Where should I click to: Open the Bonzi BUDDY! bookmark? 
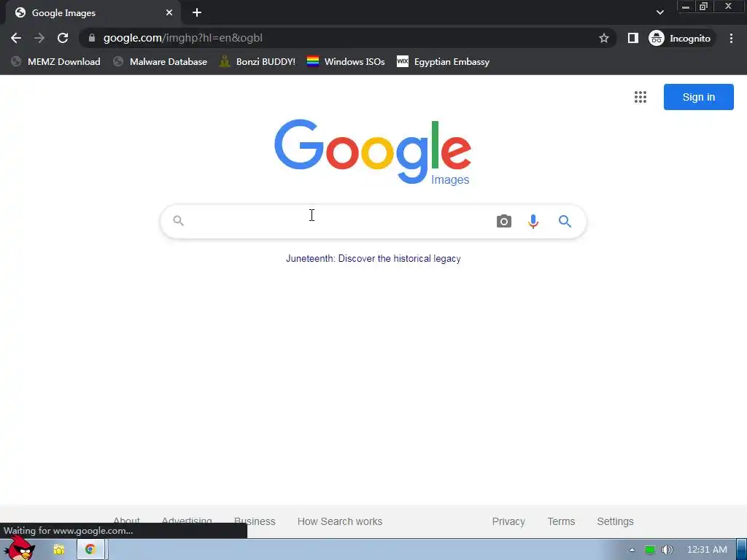258,62
